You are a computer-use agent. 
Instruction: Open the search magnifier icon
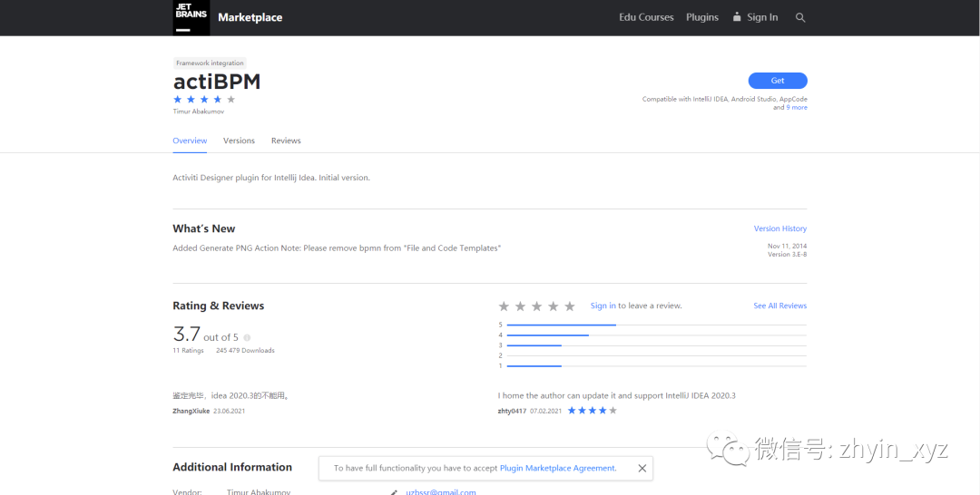click(x=800, y=17)
